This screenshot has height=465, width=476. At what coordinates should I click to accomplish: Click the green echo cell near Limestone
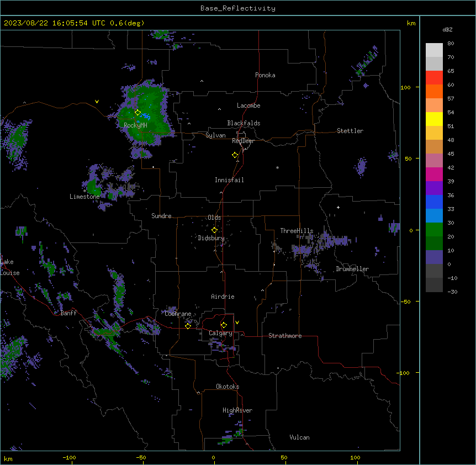(x=94, y=187)
